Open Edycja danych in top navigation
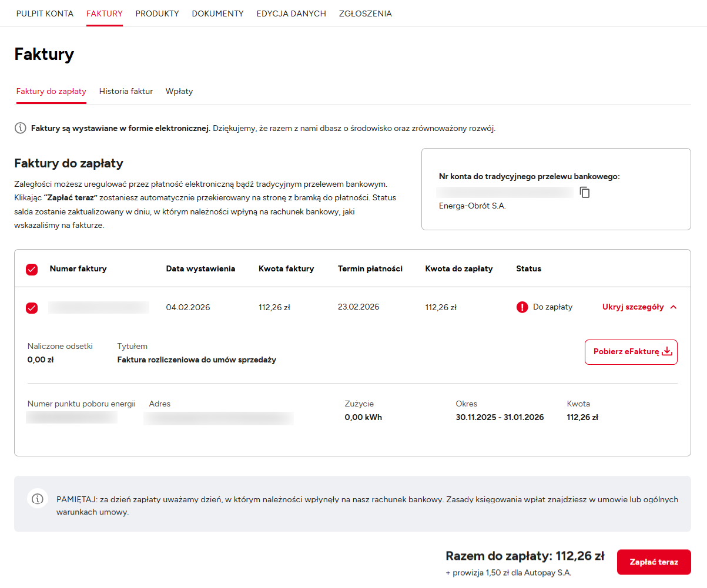Viewport: 707px width, 588px height. pos(291,14)
